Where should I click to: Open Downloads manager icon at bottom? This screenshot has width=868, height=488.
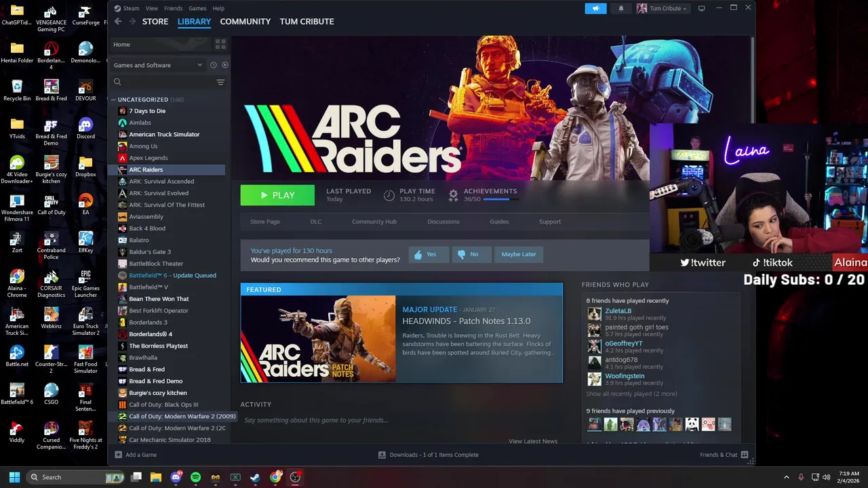[382, 455]
